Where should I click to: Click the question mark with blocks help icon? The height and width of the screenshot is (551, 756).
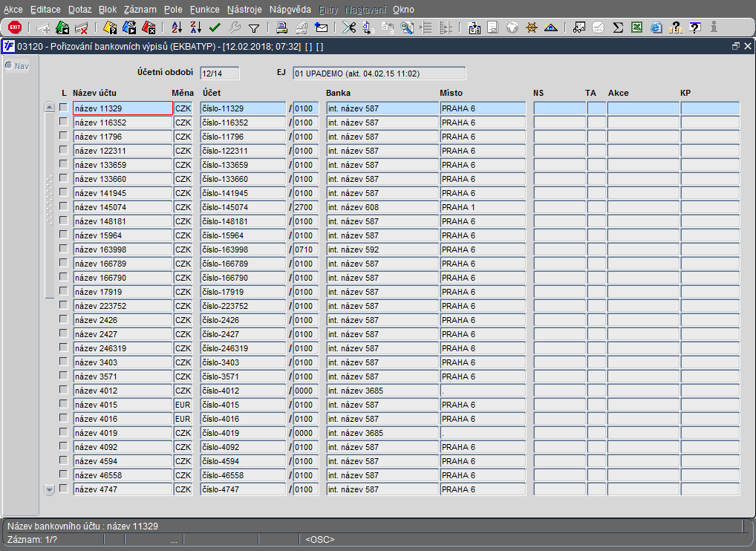click(676, 27)
